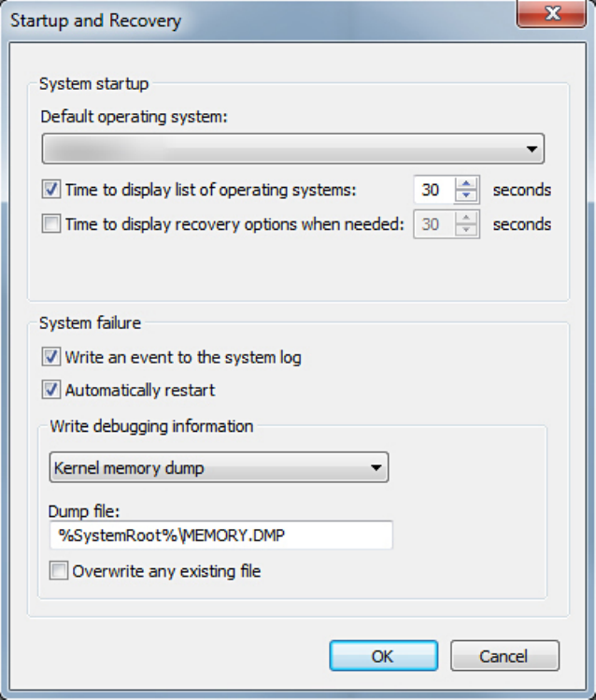596x700 pixels.
Task: Open the Default operating system dropdown
Action: (293, 149)
